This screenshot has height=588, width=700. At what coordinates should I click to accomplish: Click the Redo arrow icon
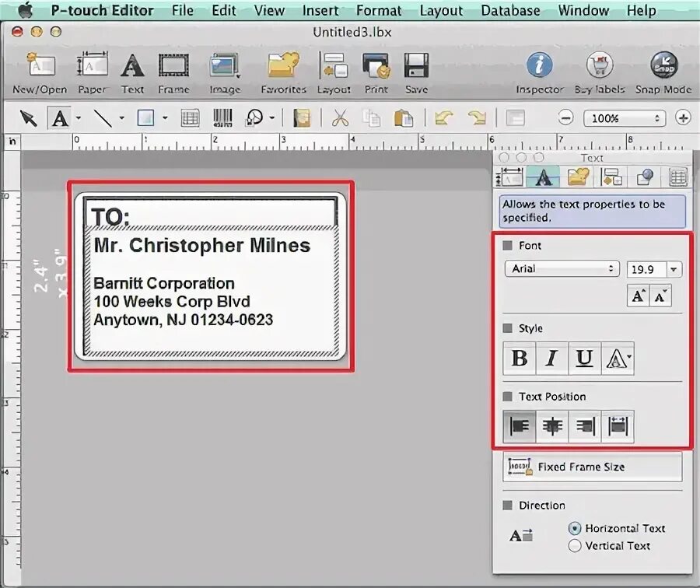478,118
